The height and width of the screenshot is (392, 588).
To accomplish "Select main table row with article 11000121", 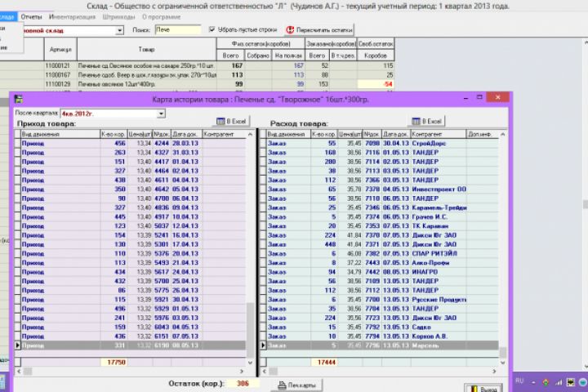I will coord(198,65).
